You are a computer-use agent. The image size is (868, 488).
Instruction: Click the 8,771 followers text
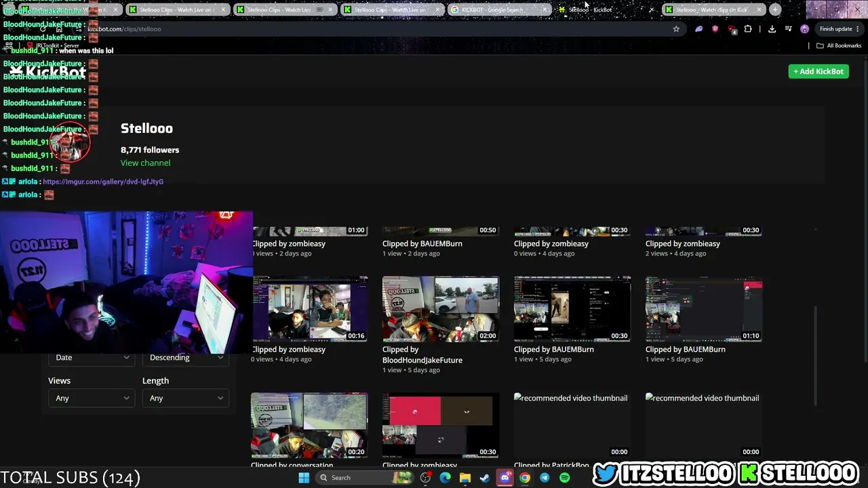click(x=150, y=150)
